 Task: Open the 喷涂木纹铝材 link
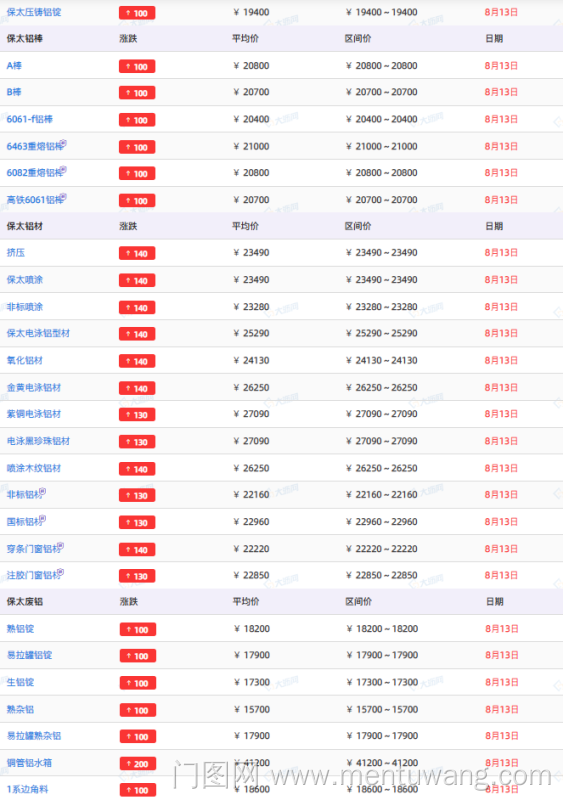tap(34, 468)
